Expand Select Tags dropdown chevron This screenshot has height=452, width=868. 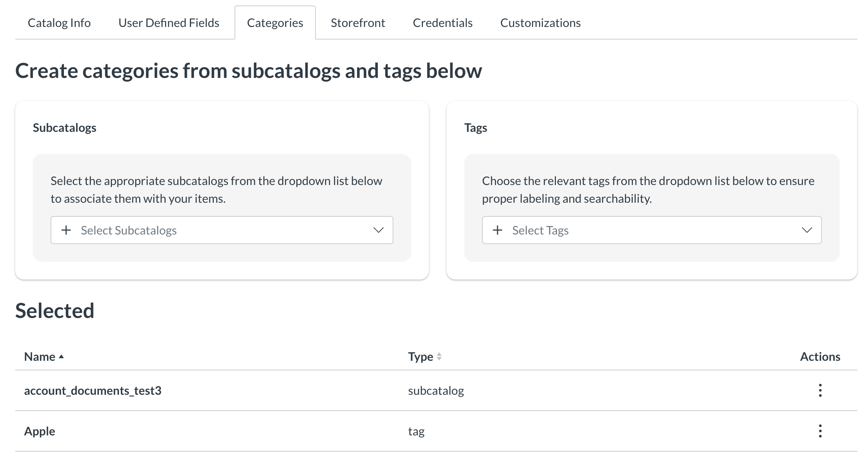[x=807, y=230]
